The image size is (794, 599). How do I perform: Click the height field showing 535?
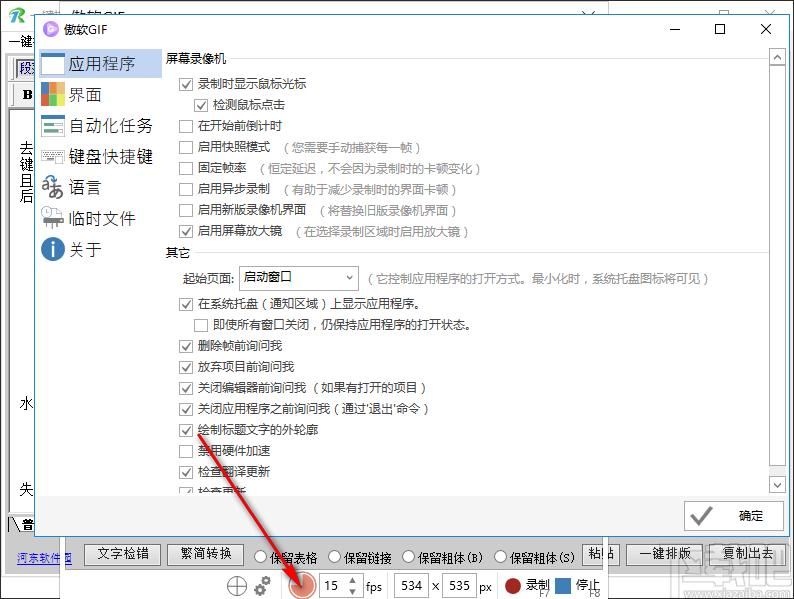click(459, 586)
